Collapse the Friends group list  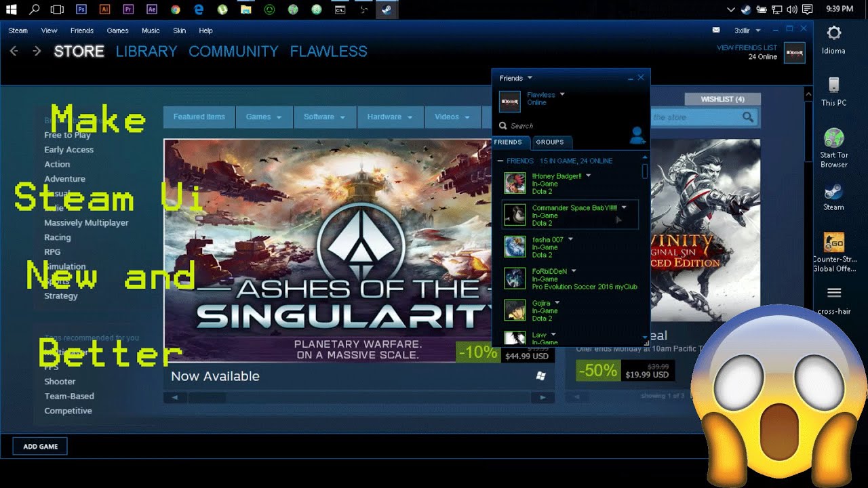coord(500,161)
